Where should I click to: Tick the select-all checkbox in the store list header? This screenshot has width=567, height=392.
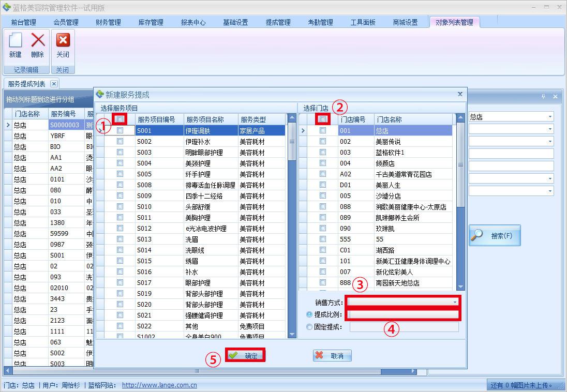323,119
